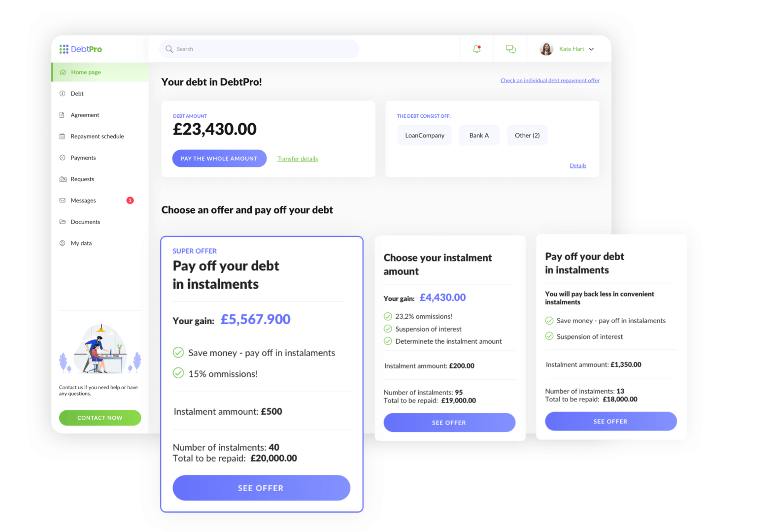
Task: Select the Repayment schedule calendar icon
Action: pyautogui.click(x=63, y=136)
